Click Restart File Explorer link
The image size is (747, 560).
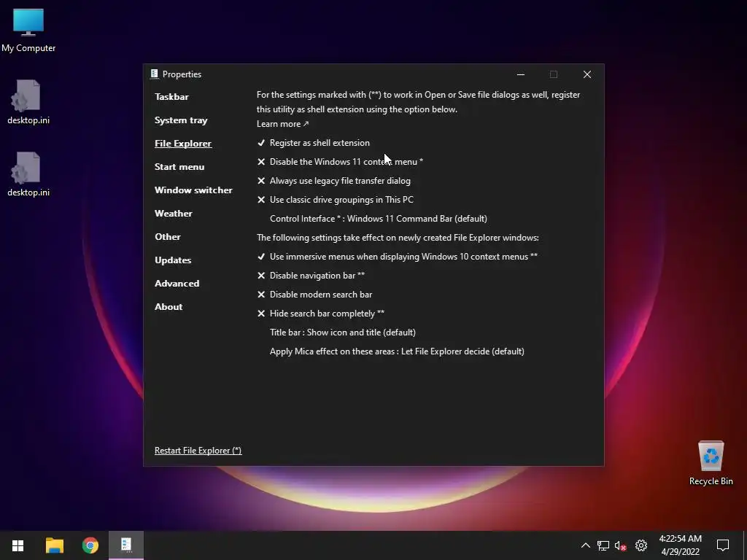(198, 451)
